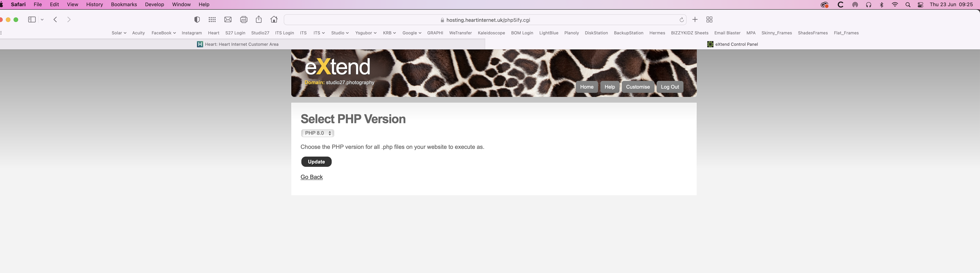
Task: Click the Customise button
Action: (x=638, y=87)
